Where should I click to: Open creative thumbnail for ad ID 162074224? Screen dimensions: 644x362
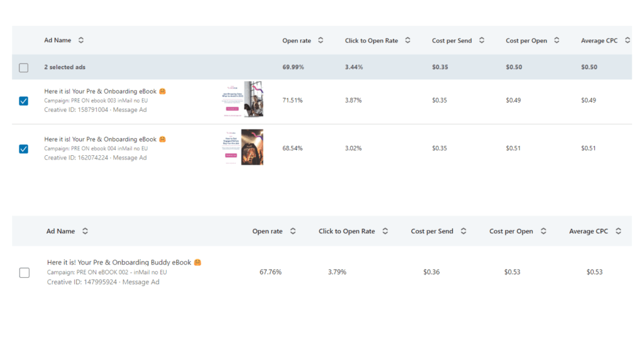coord(243,147)
